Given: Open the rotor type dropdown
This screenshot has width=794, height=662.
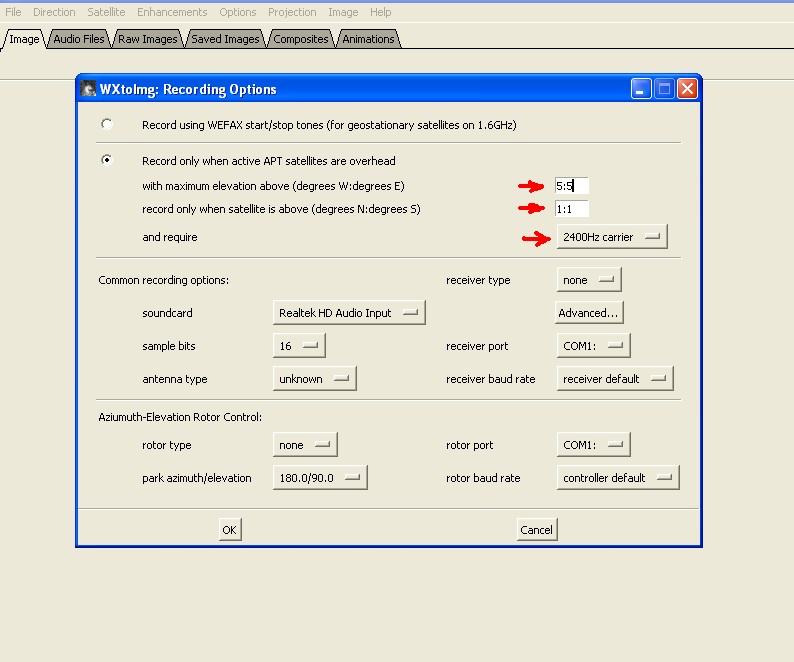Looking at the screenshot, I should point(305,444).
